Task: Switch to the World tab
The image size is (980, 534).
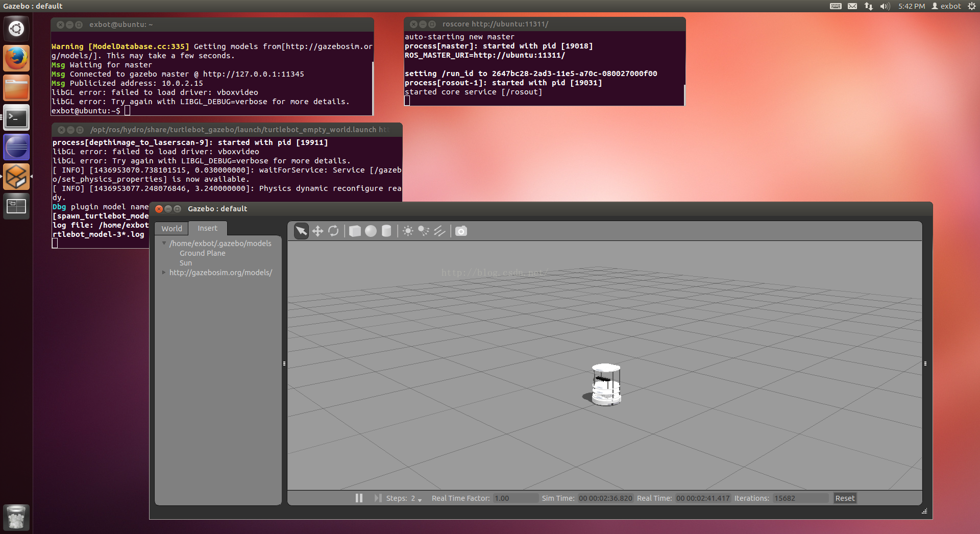Action: (x=172, y=229)
